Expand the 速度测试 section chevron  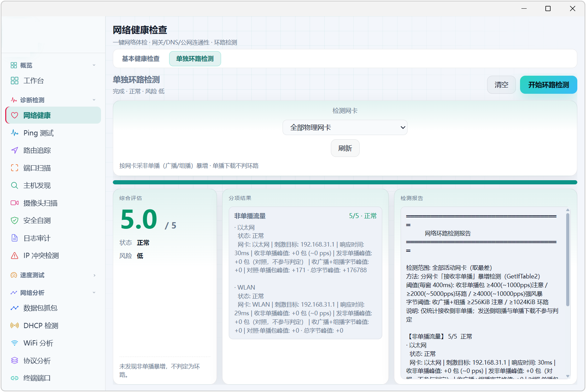click(94, 275)
